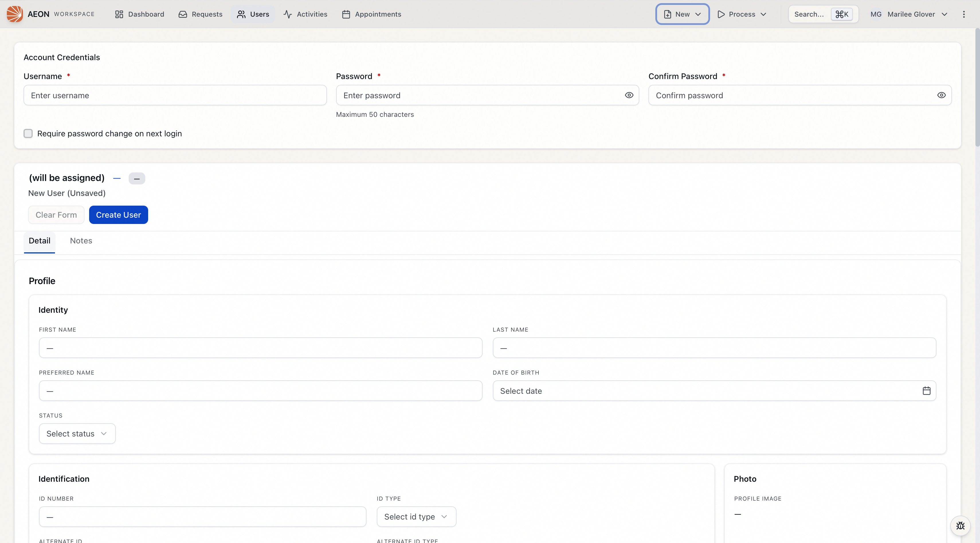Click the bug report icon
This screenshot has height=543, width=980.
[x=961, y=526]
